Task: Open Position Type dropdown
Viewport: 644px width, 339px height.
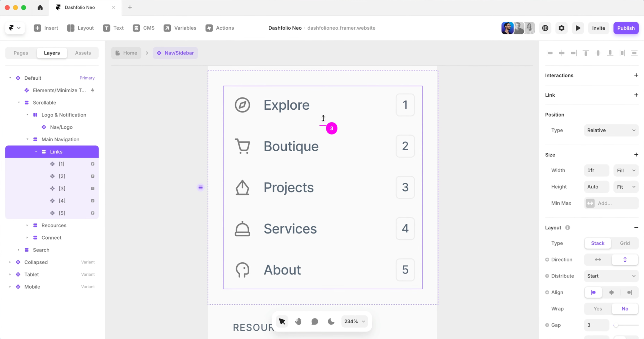Action: tap(611, 130)
